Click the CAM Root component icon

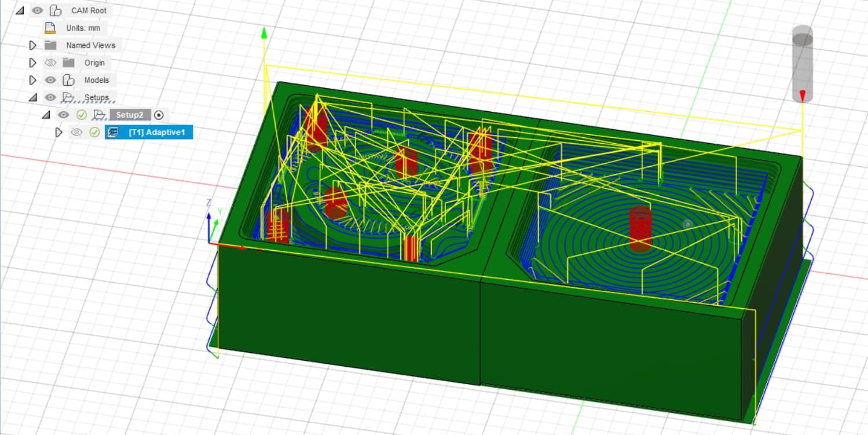coord(56,10)
